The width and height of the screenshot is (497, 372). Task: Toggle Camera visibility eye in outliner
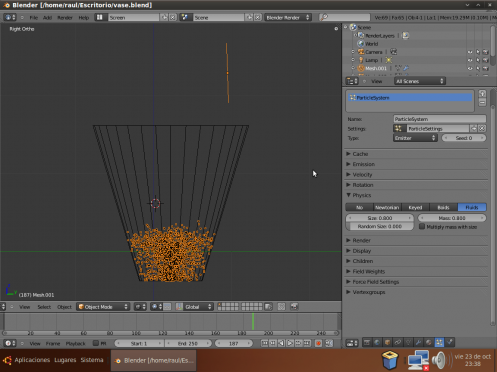(x=470, y=52)
